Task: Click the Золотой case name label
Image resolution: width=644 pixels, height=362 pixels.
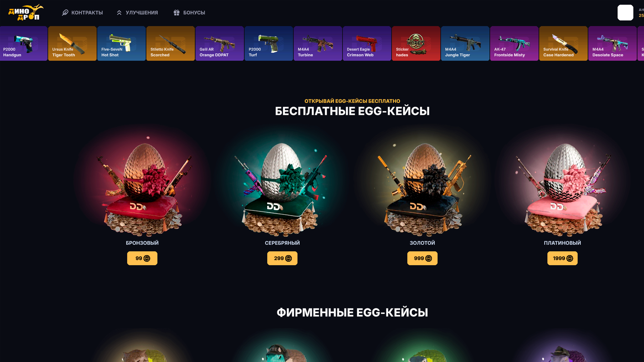Action: coord(422,243)
